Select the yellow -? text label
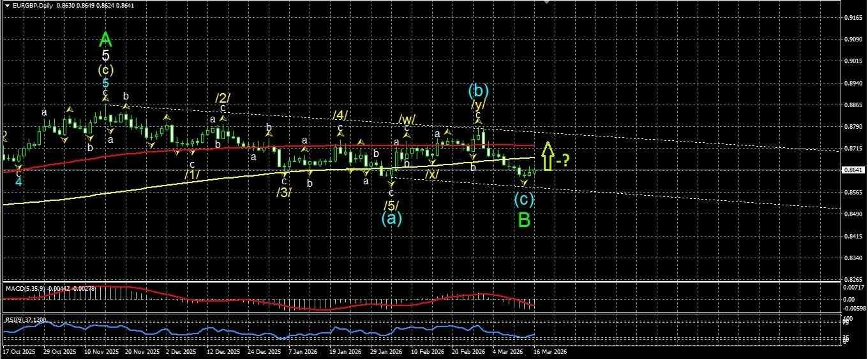The height and width of the screenshot is (359, 868). pyautogui.click(x=562, y=160)
